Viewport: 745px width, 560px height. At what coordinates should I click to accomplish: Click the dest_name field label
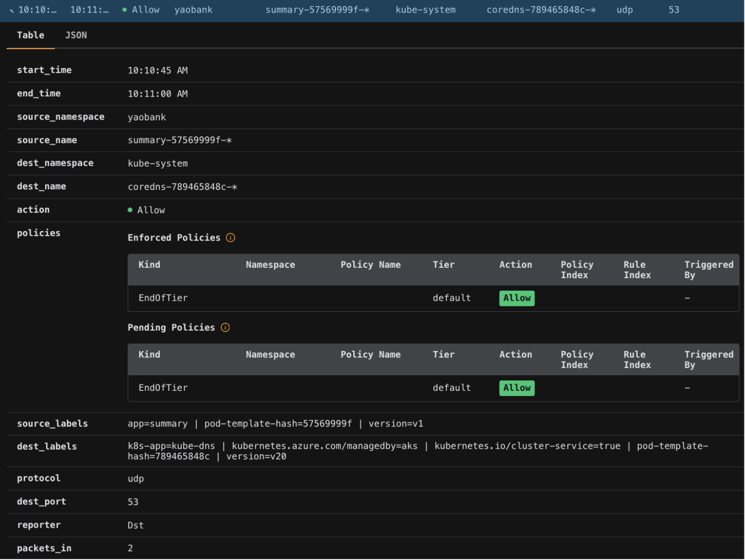click(42, 186)
